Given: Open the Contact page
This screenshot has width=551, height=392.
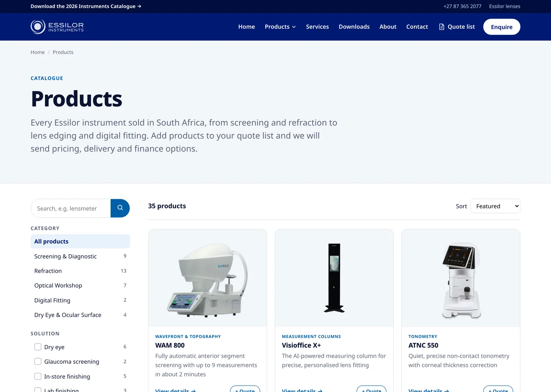Looking at the screenshot, I should [x=417, y=27].
